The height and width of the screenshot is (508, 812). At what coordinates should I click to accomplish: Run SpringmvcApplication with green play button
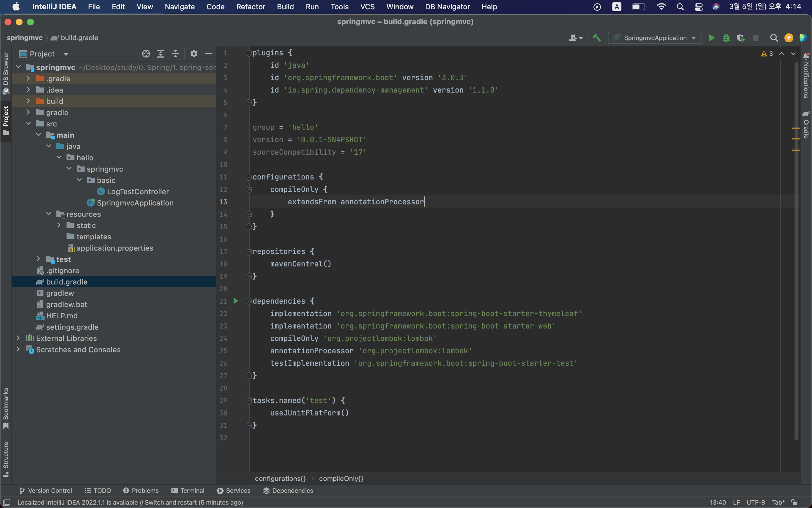click(x=711, y=38)
